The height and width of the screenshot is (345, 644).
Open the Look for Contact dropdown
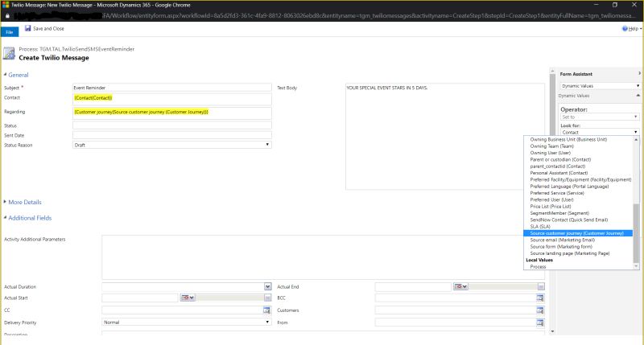point(599,132)
